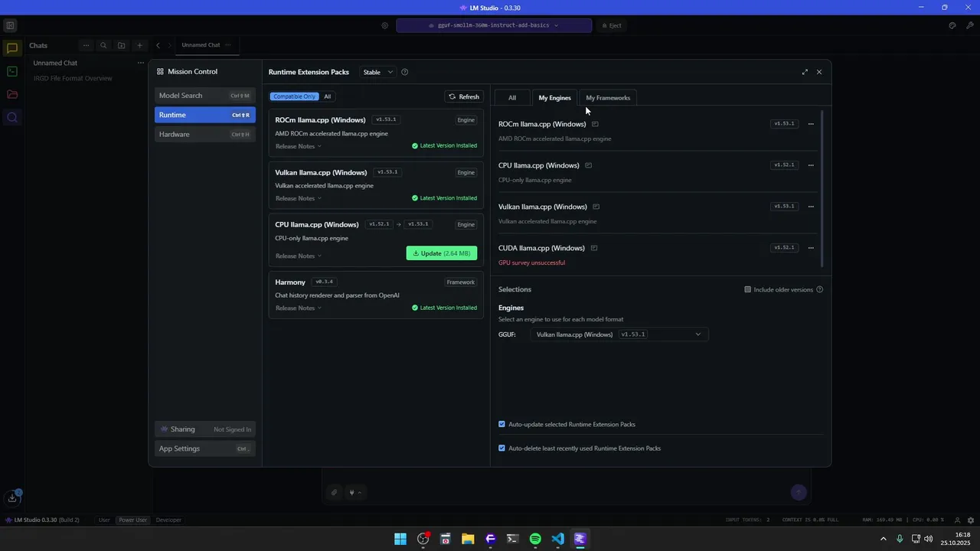Select Runtime in Mission Control menu
This screenshot has height=551, width=980.
point(204,115)
